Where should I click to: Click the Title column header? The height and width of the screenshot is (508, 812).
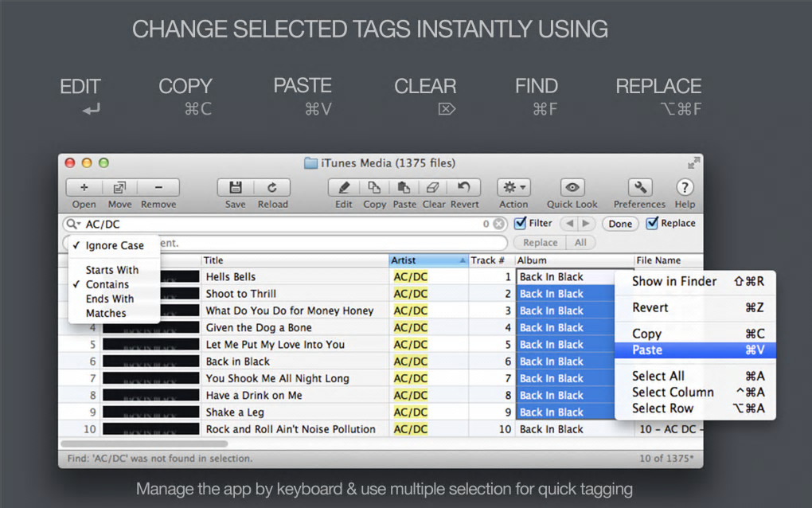[295, 260]
